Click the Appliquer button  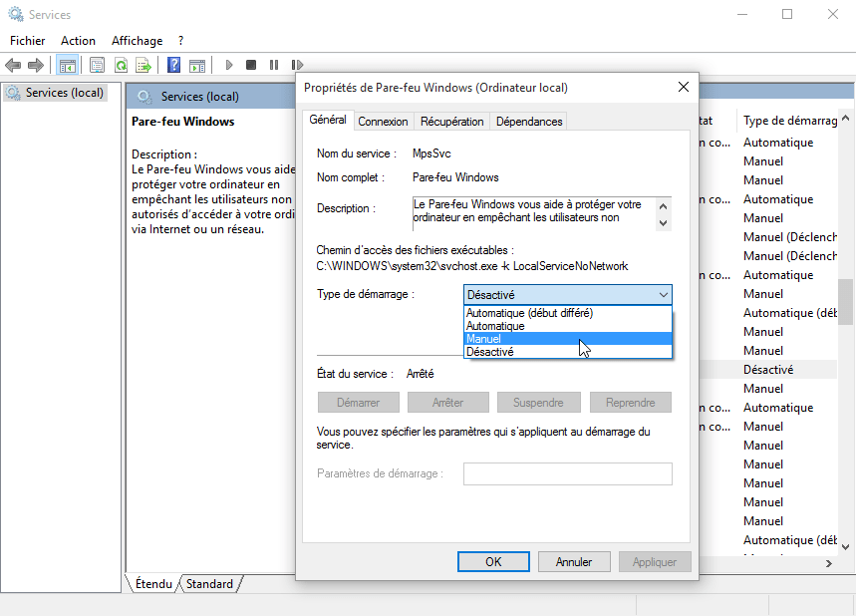click(655, 562)
